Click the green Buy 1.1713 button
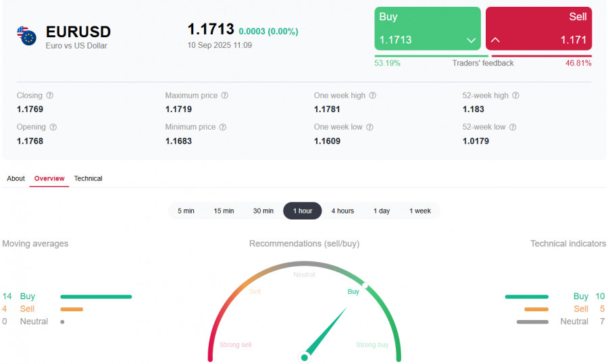This screenshot has height=364, width=608. pyautogui.click(x=428, y=28)
